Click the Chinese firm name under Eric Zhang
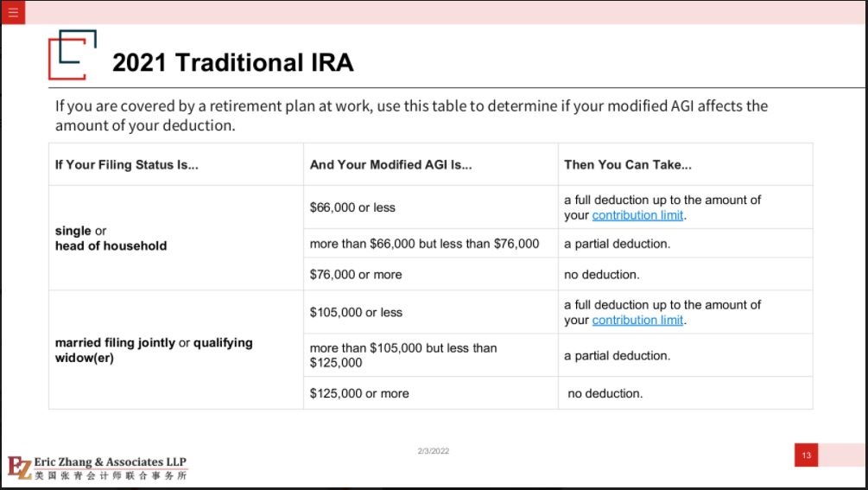This screenshot has height=490, width=868. [111, 475]
